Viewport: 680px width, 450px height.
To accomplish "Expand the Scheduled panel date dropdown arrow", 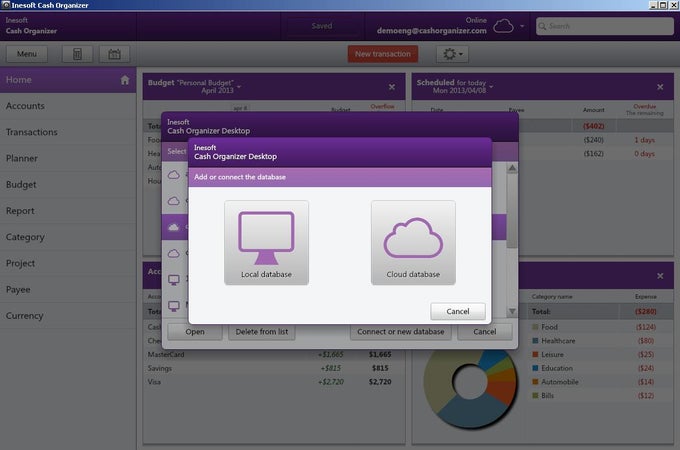I will [491, 86].
